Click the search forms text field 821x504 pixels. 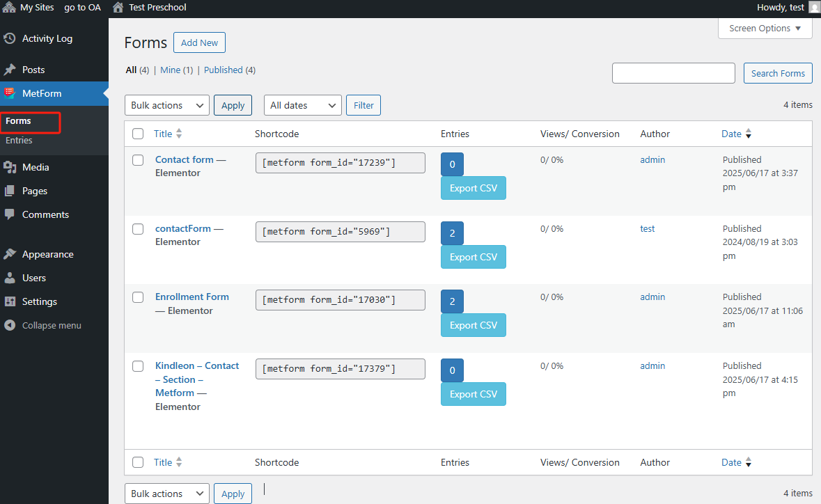click(x=673, y=73)
